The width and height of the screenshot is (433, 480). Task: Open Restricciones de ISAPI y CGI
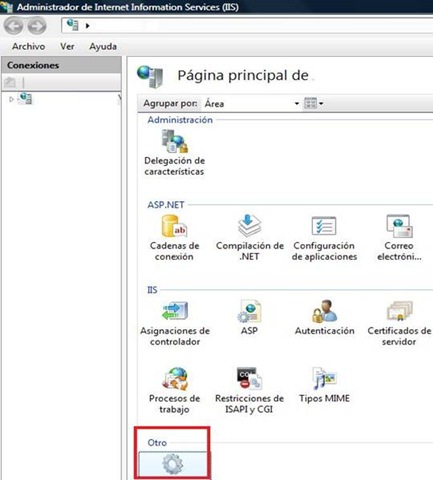pyautogui.click(x=249, y=390)
